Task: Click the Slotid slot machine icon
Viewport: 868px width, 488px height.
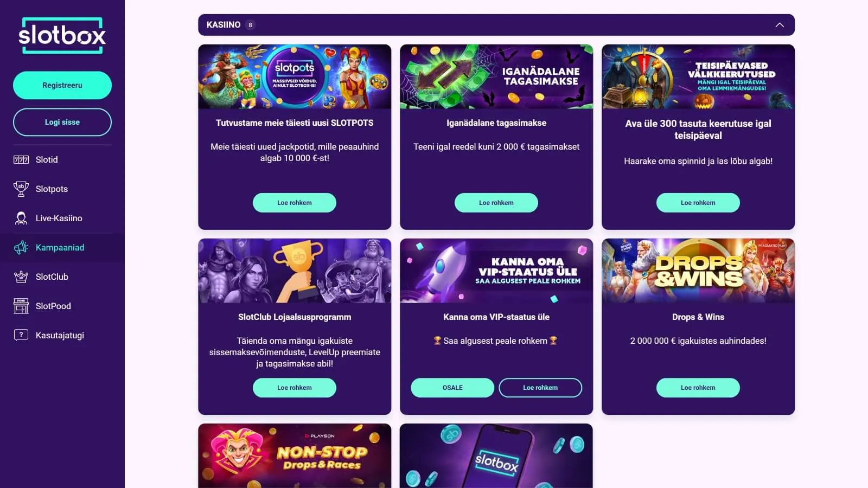Action: click(21, 159)
